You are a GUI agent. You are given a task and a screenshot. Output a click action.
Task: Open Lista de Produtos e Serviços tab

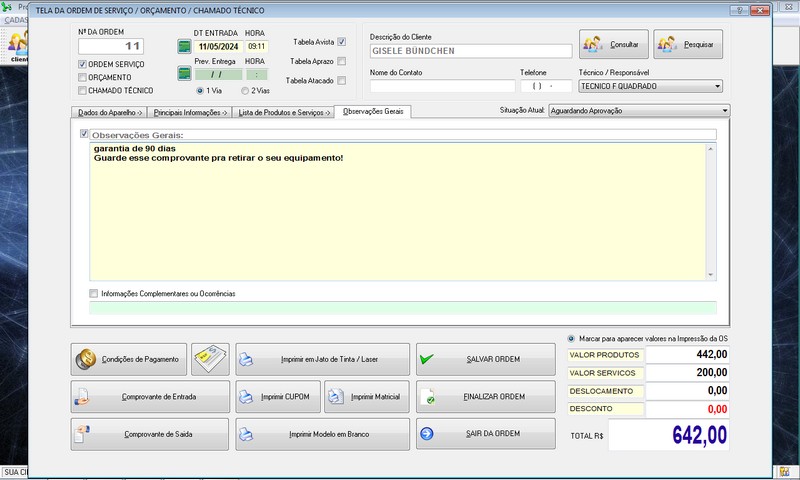click(x=284, y=112)
